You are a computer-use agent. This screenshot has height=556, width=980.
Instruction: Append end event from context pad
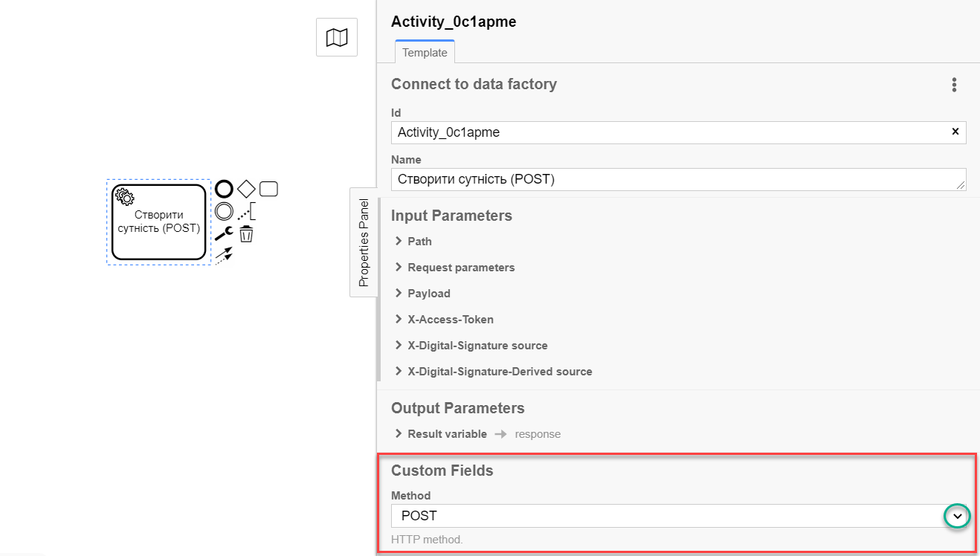click(x=224, y=189)
